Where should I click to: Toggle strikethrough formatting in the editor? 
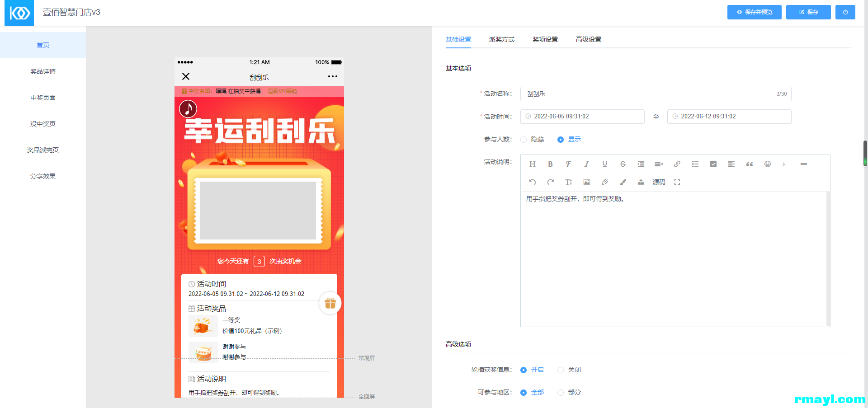(623, 164)
